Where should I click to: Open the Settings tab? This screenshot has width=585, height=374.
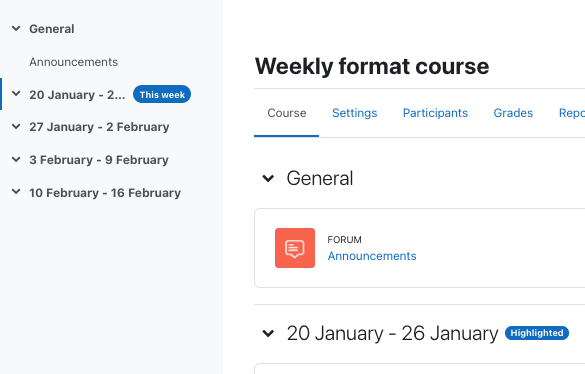(x=354, y=113)
